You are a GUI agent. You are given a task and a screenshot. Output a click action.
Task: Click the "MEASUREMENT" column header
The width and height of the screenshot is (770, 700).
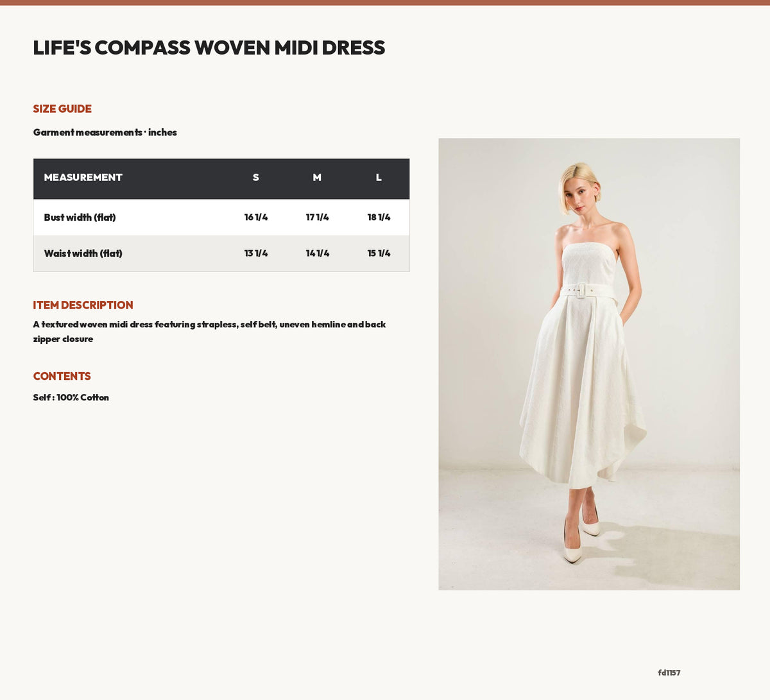83,178
